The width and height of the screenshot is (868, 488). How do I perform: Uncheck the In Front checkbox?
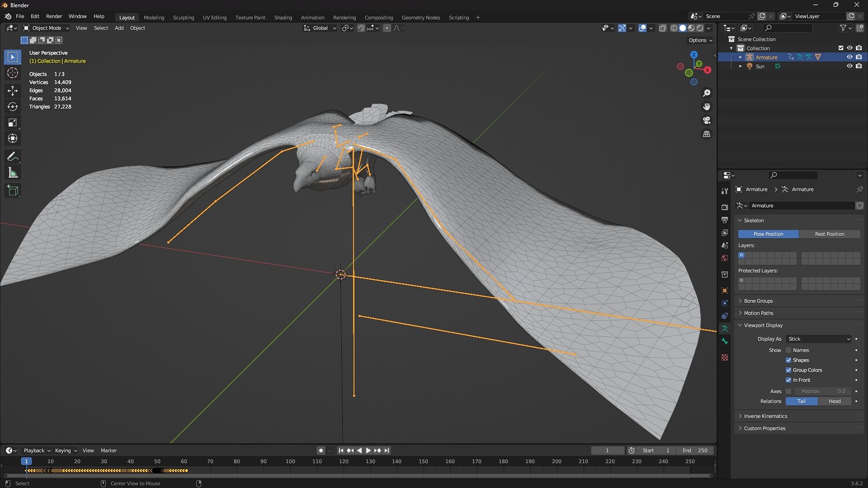(788, 380)
